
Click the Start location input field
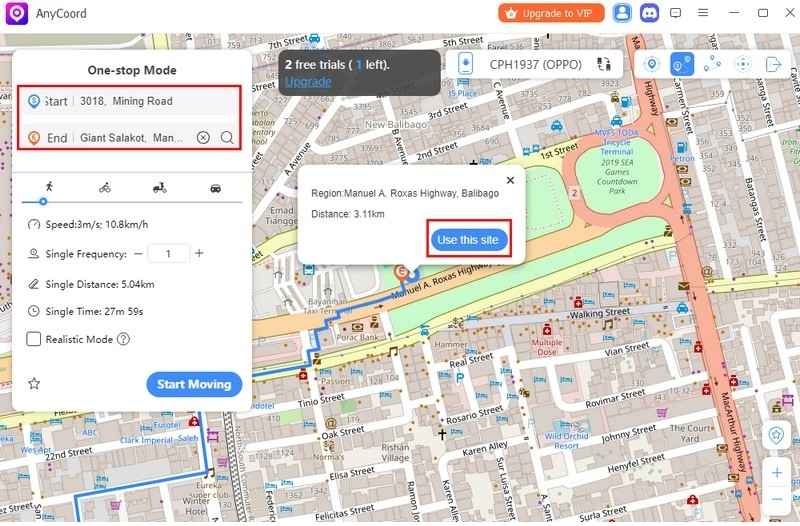pyautogui.click(x=140, y=101)
